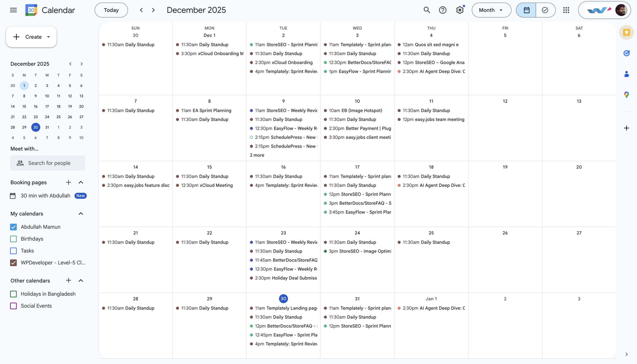Open Google Maps in the side panel
The image size is (637, 364).
pos(627,94)
